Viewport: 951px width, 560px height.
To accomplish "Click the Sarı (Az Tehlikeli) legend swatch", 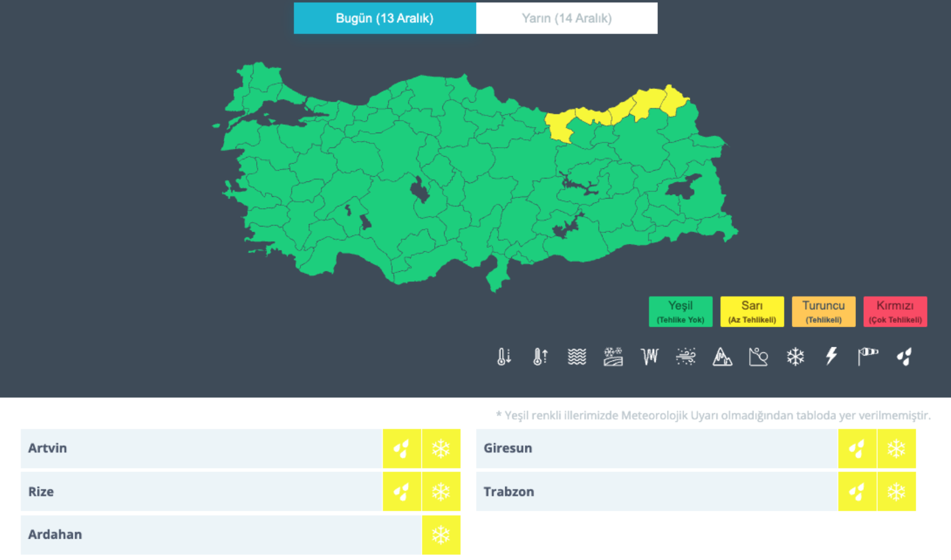I will coord(752,312).
